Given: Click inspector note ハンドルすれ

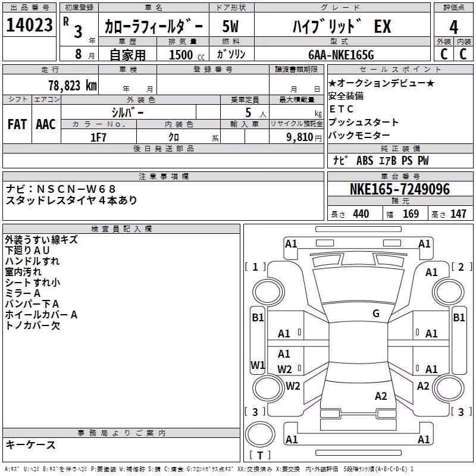Looking at the screenshot, I should pyautogui.click(x=32, y=261).
